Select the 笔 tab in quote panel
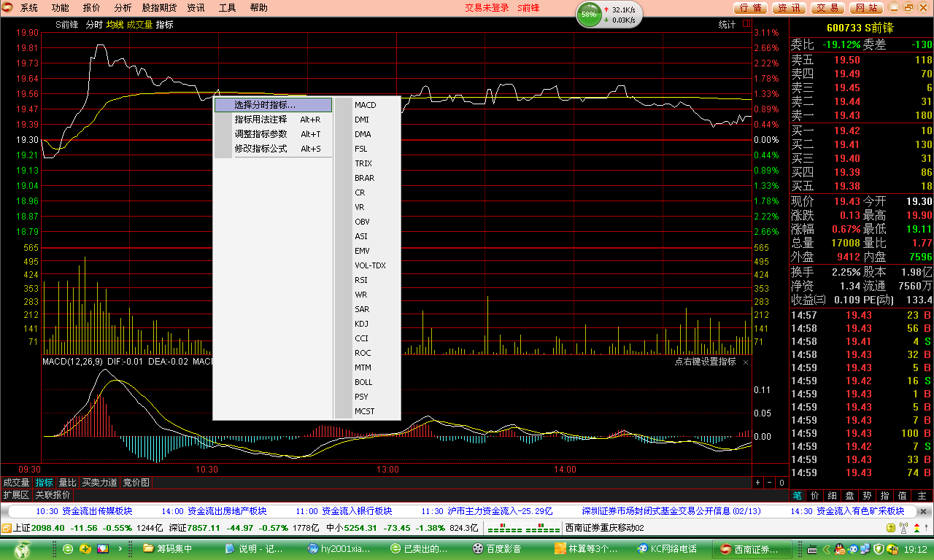 [x=798, y=496]
